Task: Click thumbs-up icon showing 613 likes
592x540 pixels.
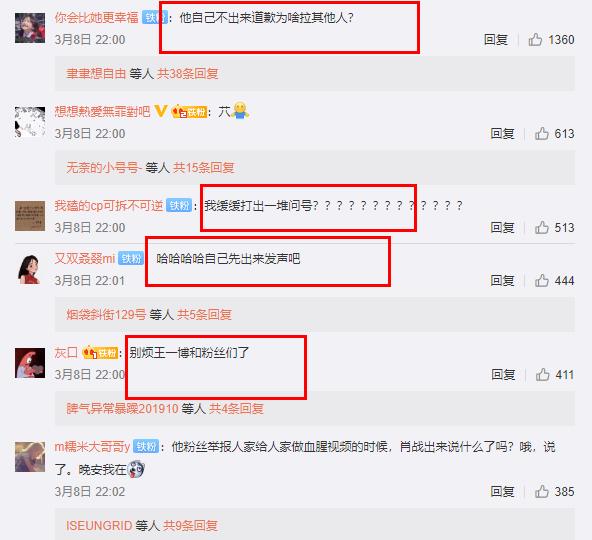Action: (x=541, y=133)
